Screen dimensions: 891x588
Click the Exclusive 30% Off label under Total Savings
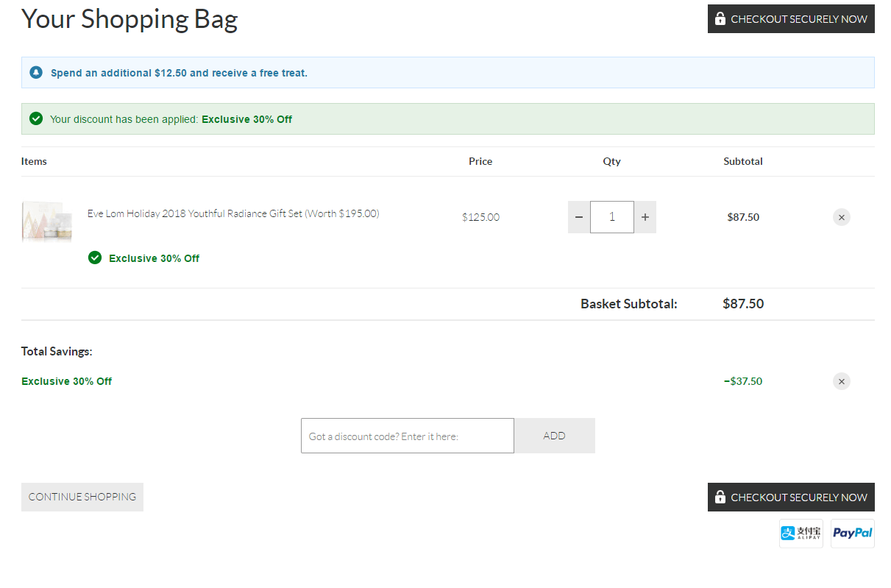[x=67, y=381]
